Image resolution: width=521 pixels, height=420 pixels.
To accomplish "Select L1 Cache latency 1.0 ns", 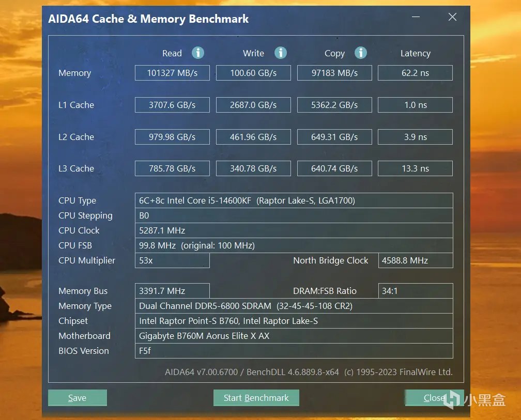I will pyautogui.click(x=416, y=105).
